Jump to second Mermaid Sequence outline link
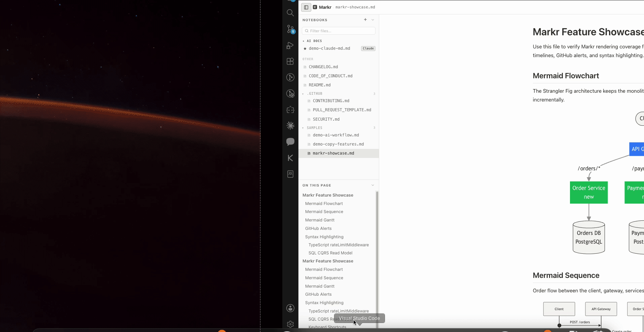 [324, 278]
